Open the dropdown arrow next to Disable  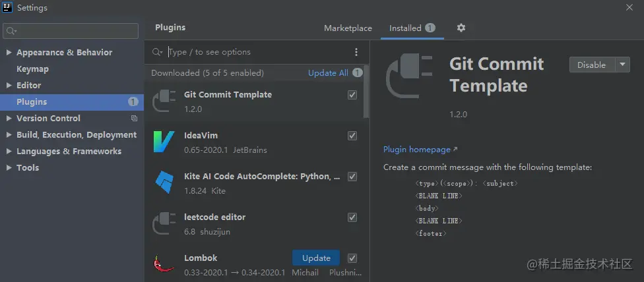(x=623, y=65)
